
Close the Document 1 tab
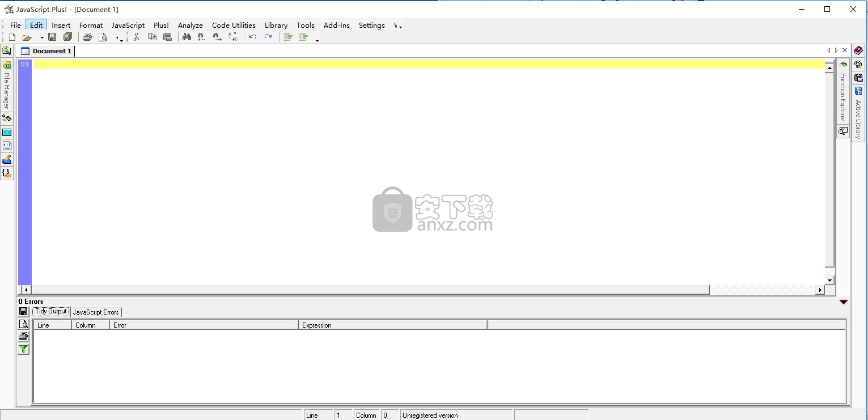coord(845,50)
